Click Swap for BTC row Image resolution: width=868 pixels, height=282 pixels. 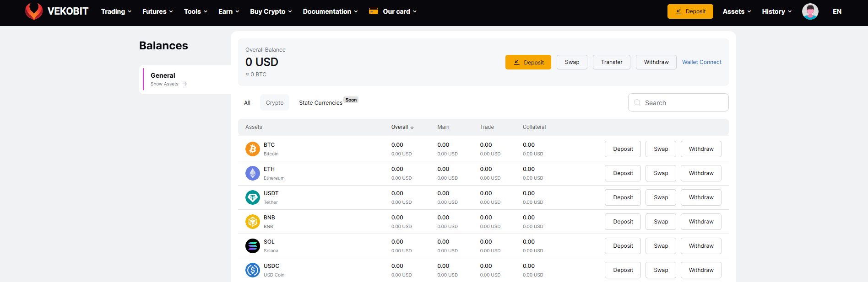tap(661, 149)
